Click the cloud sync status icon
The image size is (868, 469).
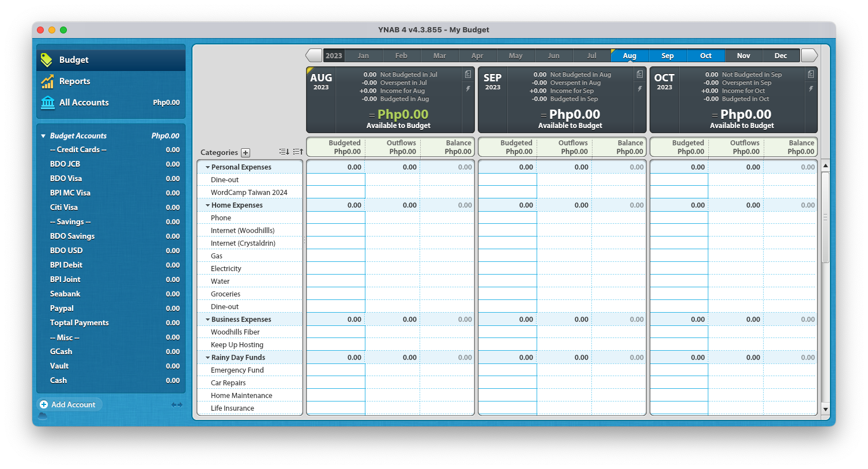[x=43, y=416]
